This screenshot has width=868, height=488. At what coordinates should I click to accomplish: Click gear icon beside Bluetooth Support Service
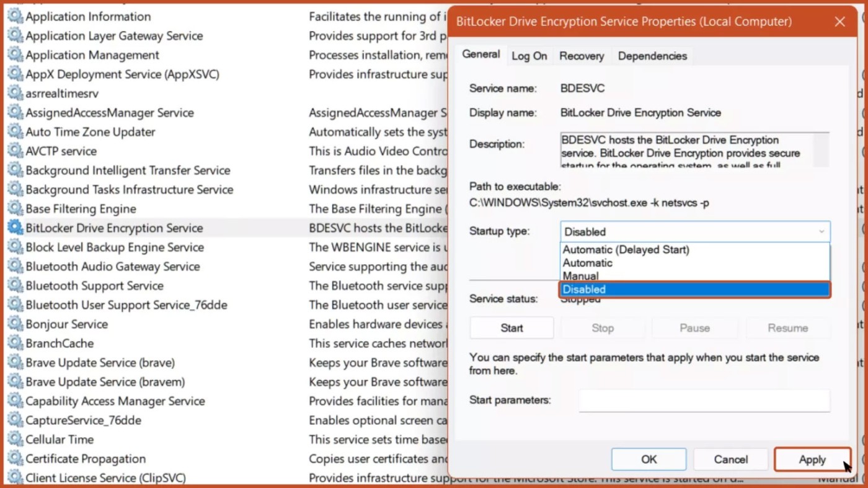click(x=15, y=285)
